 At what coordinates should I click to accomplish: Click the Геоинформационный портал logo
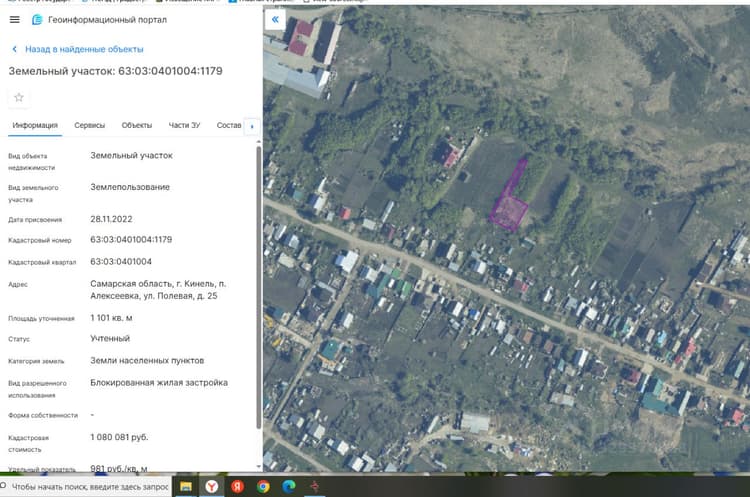click(37, 20)
